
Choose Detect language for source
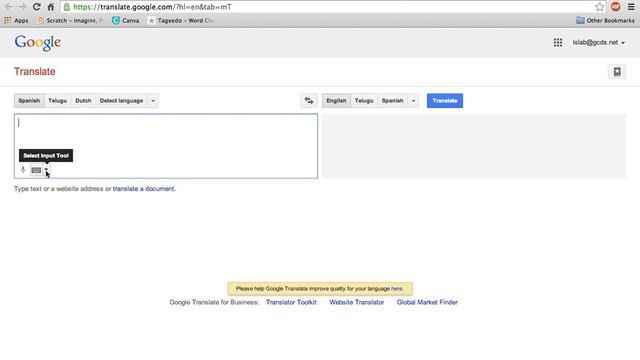click(x=121, y=101)
